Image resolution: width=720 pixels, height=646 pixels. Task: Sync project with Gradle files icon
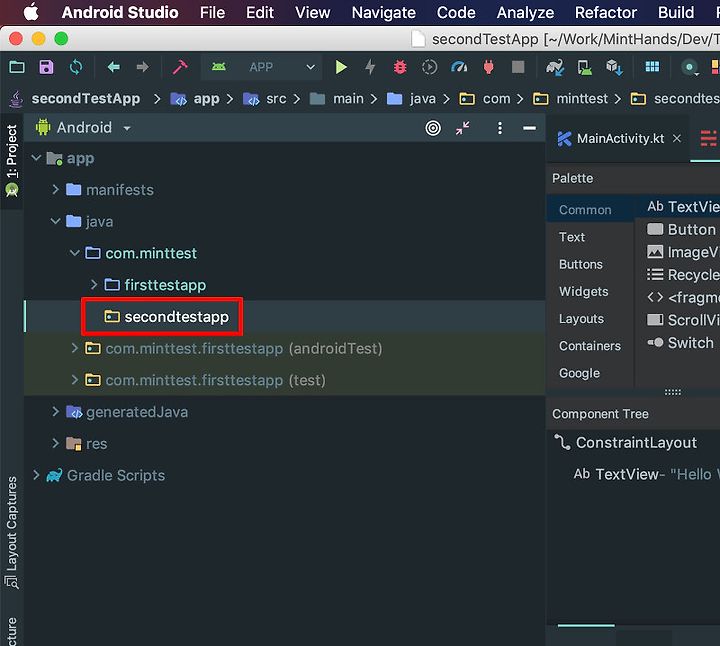click(x=555, y=67)
